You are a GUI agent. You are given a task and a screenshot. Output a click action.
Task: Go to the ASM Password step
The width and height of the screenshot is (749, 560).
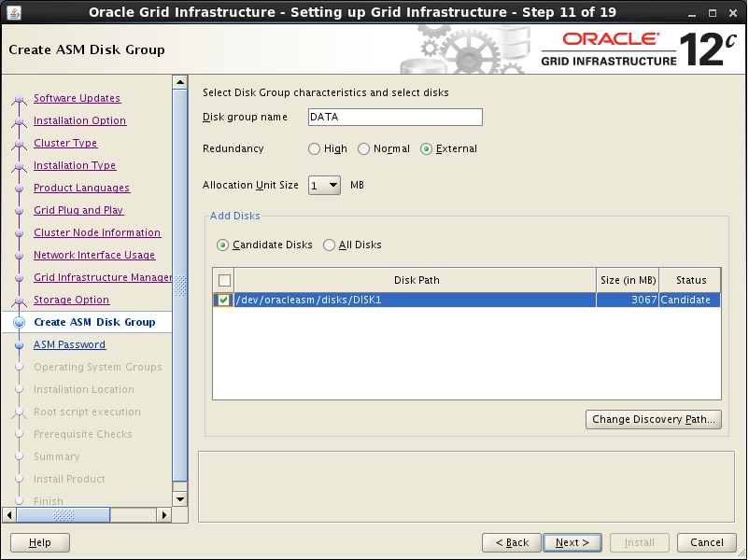(x=70, y=344)
